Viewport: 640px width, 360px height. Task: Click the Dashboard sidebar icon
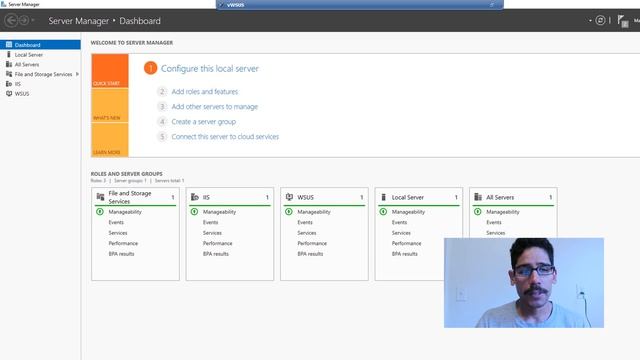(9, 44)
